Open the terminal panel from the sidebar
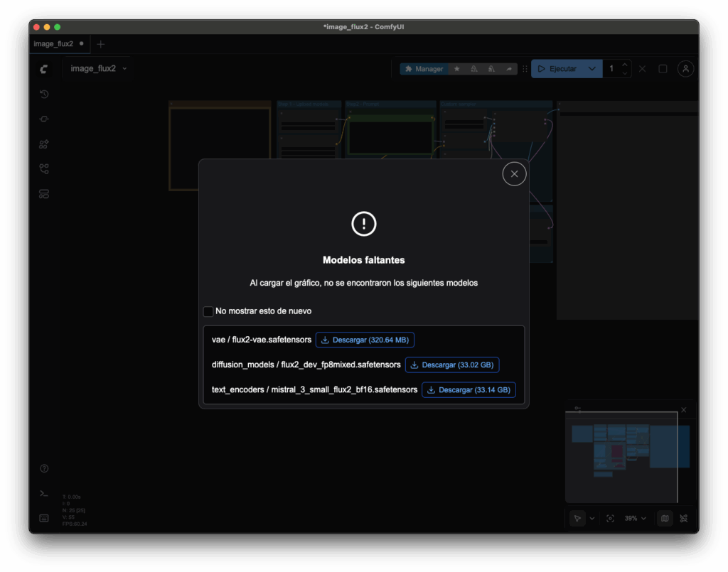The height and width of the screenshot is (572, 728). (43, 492)
